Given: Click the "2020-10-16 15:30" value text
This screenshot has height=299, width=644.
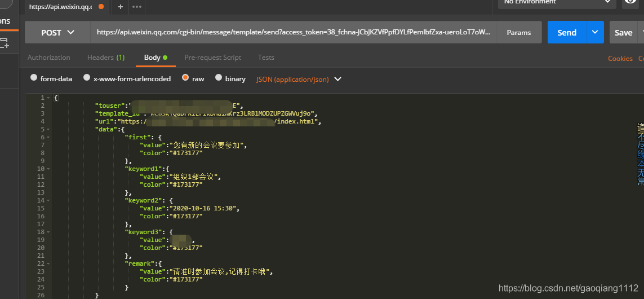Looking at the screenshot, I should [203, 209].
